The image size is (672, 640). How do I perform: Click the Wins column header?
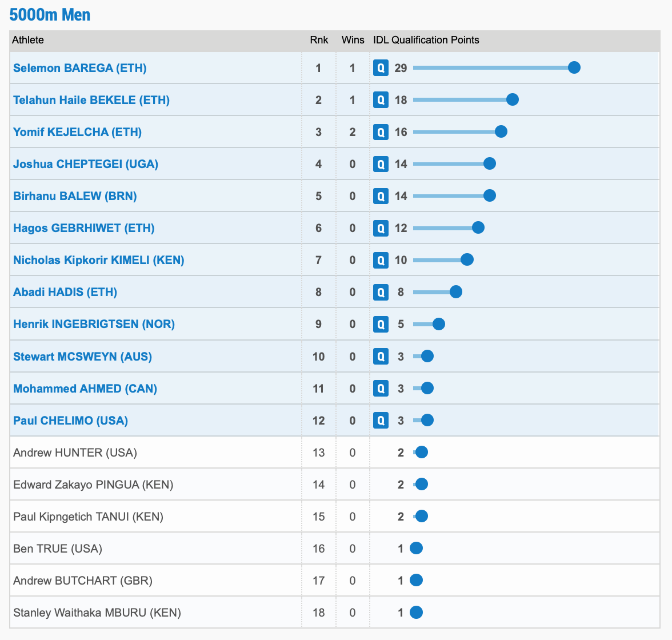click(x=353, y=40)
